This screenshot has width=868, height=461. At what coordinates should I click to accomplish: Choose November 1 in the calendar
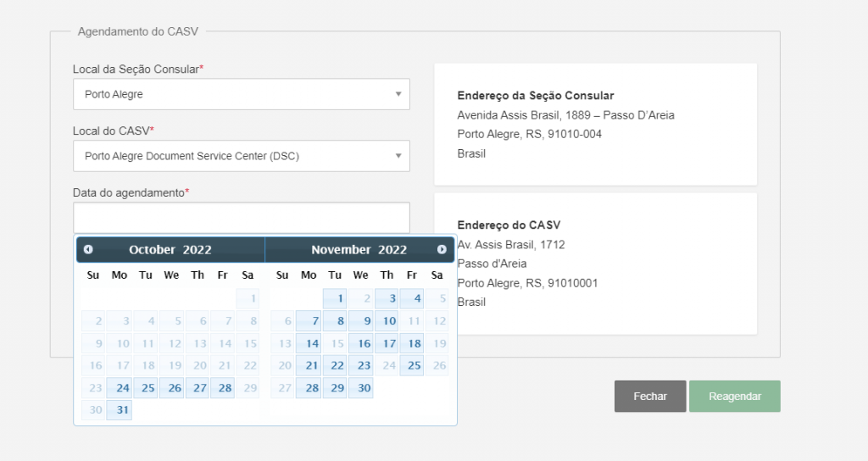click(x=336, y=298)
